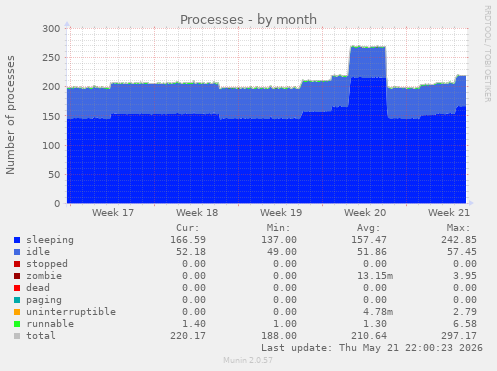Click the 'Munin 2.0.57' footer text
The image size is (497, 371).
pyautogui.click(x=248, y=360)
